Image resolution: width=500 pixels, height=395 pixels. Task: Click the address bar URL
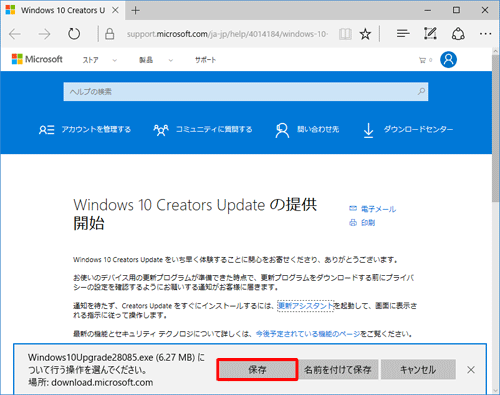click(x=227, y=34)
